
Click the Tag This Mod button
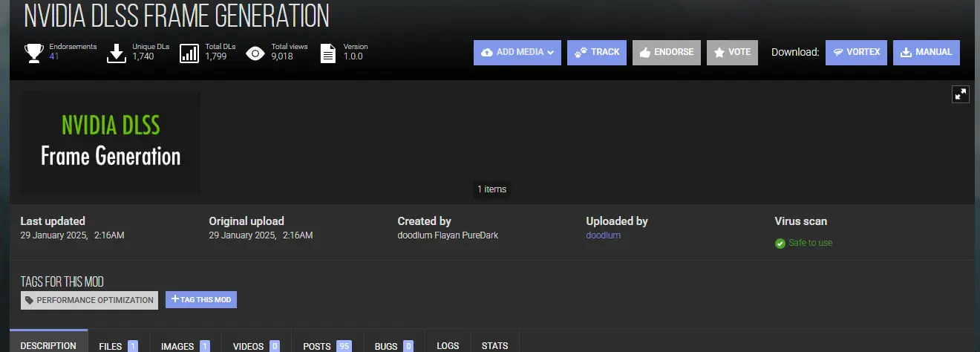coord(201,300)
